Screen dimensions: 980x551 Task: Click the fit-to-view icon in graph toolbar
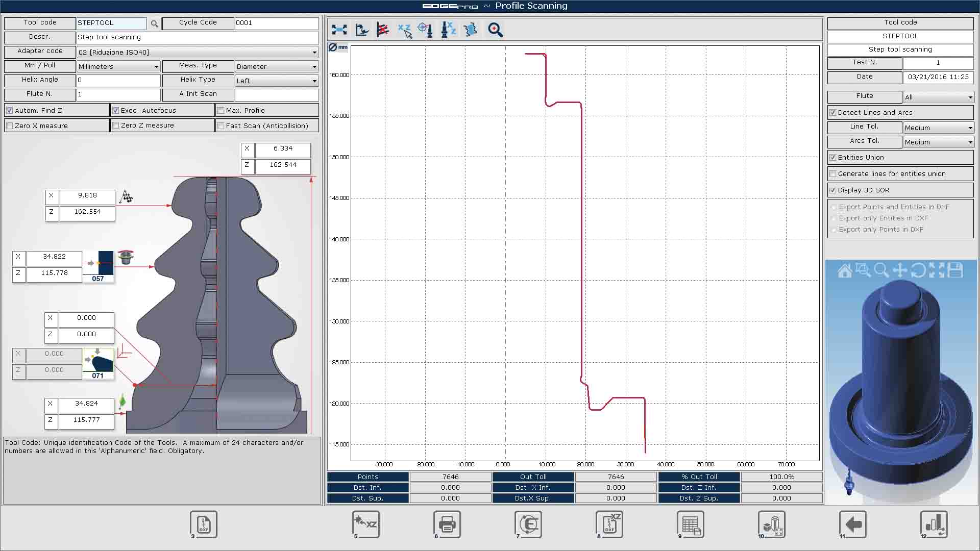tap(339, 30)
